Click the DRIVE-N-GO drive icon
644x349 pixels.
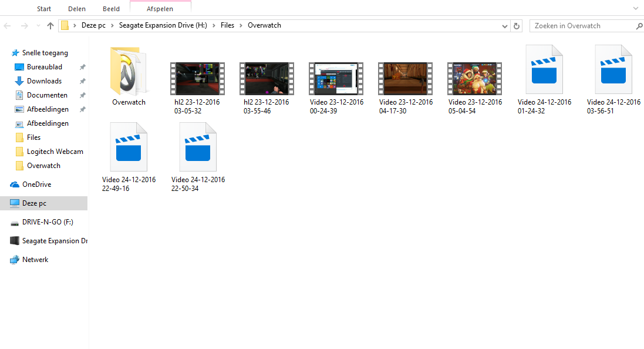pos(15,223)
